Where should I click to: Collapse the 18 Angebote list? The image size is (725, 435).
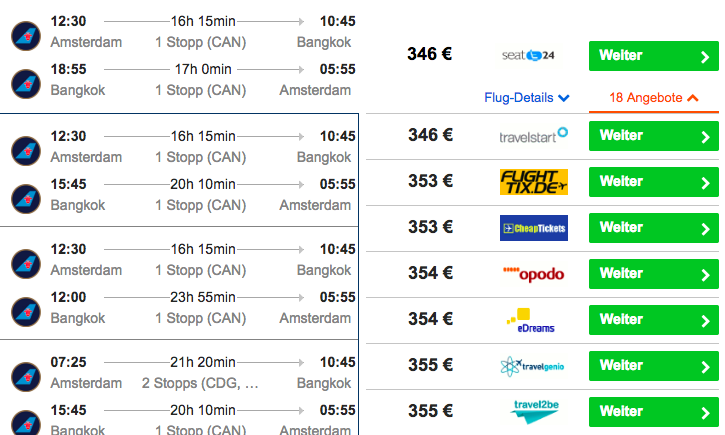(653, 98)
